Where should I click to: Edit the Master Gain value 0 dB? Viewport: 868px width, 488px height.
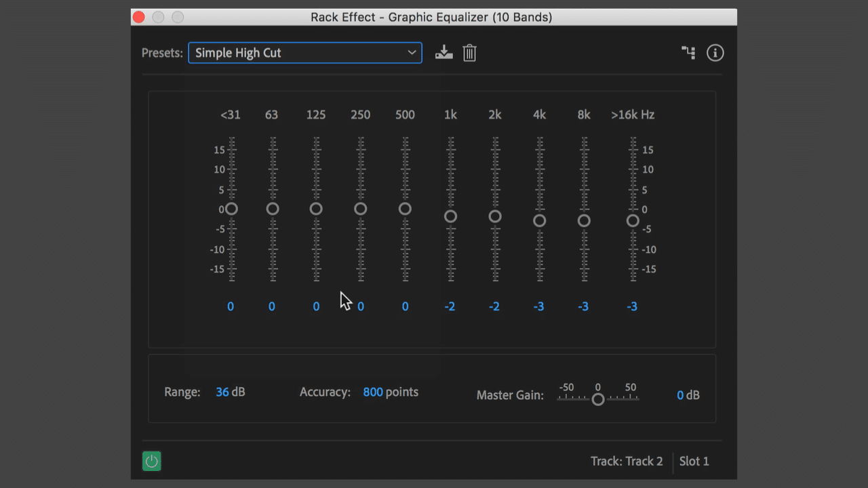pos(688,395)
